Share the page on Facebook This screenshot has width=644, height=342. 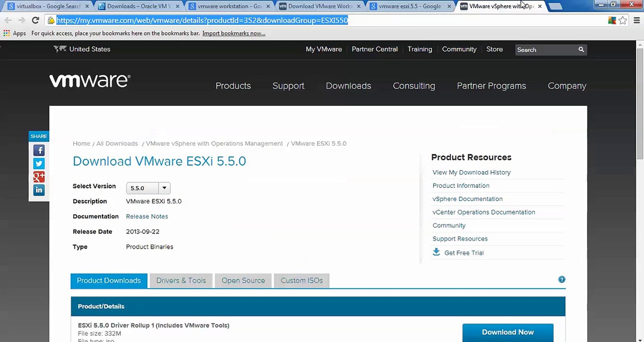(x=39, y=150)
